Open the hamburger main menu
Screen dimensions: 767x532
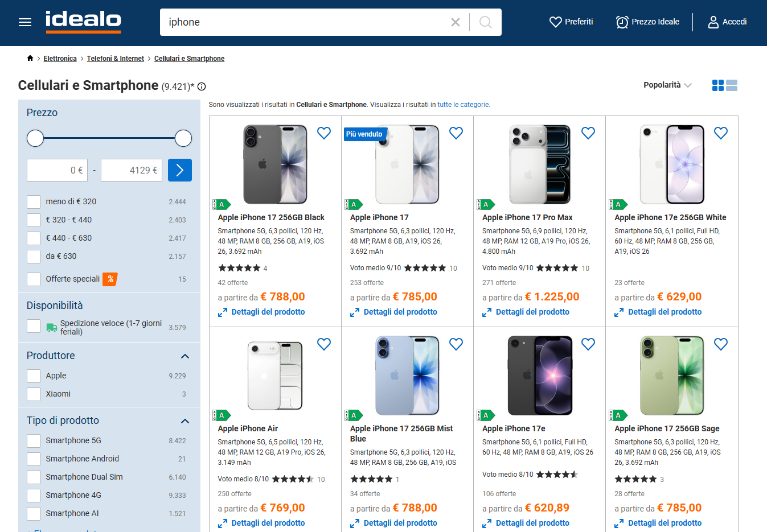coord(25,22)
